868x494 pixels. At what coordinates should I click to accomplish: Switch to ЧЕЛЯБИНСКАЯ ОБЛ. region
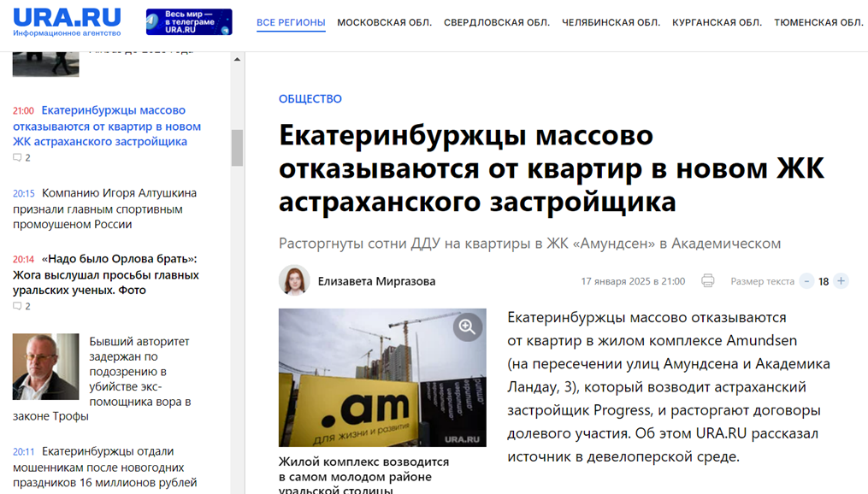tap(611, 23)
